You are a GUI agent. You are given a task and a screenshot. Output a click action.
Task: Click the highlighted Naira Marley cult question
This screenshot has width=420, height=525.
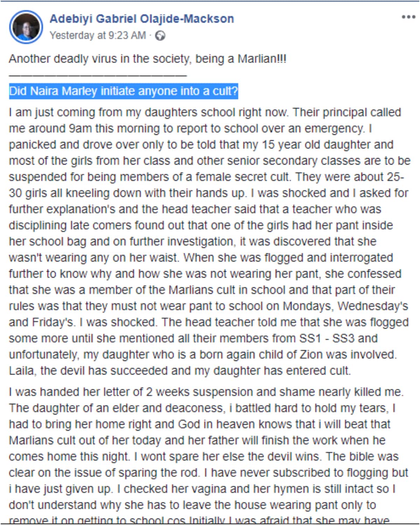124,91
